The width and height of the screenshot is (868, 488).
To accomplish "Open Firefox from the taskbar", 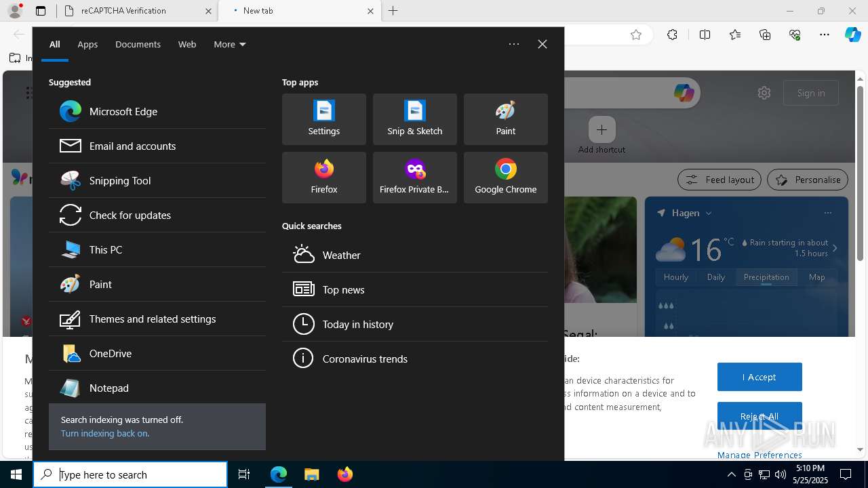I will [x=344, y=474].
